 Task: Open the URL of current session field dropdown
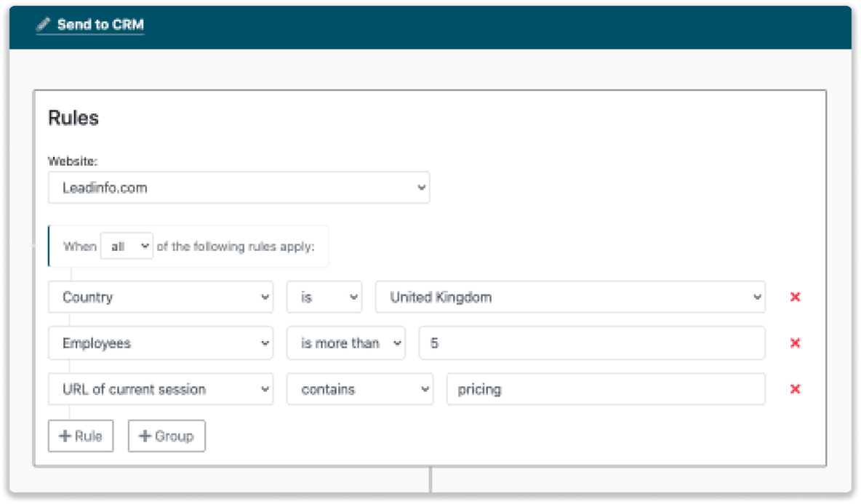pos(160,389)
